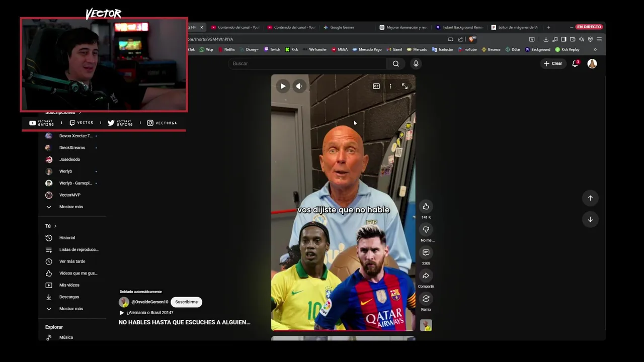
Task: Enter fullscreen on the Short player
Action: [405, 86]
